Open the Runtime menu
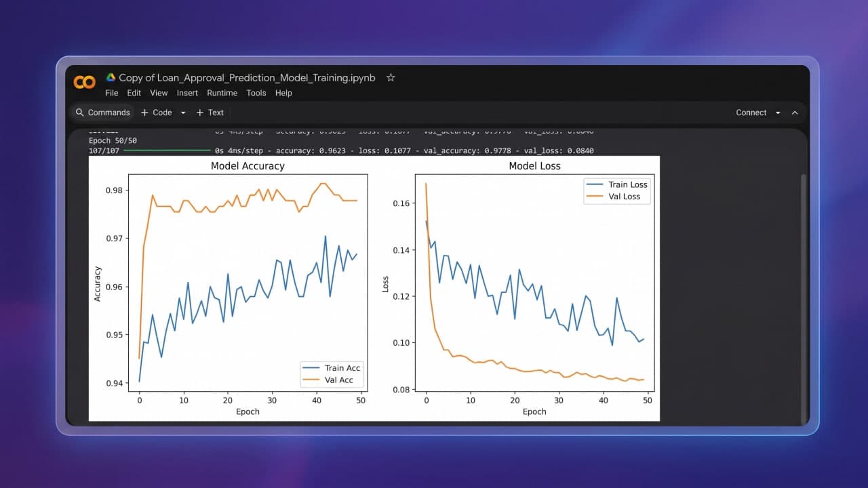This screenshot has height=488, width=868. tap(222, 93)
